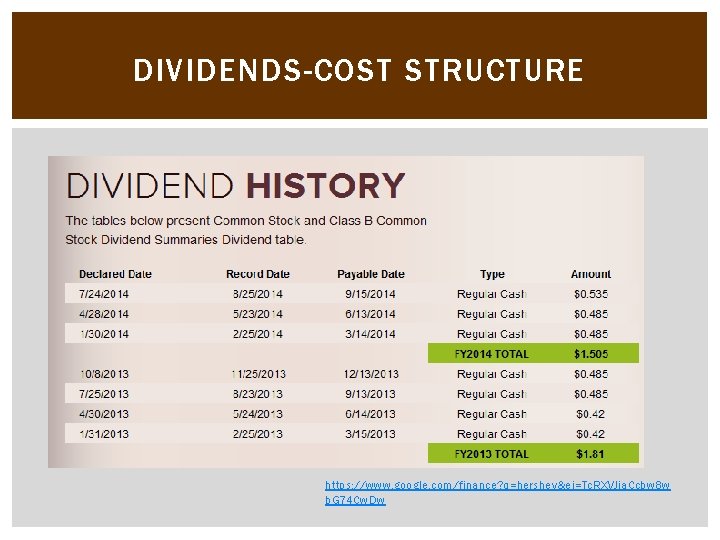The height and width of the screenshot is (540, 720).
Task: Select payable date 6/14/2013
Action: tap(370, 414)
